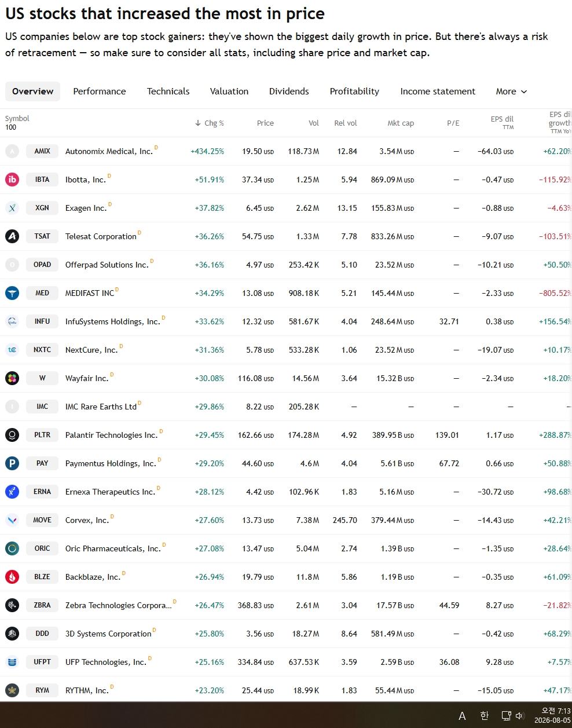Image resolution: width=572 pixels, height=728 pixels.
Task: Switch to the Performance tab
Action: pyautogui.click(x=100, y=92)
